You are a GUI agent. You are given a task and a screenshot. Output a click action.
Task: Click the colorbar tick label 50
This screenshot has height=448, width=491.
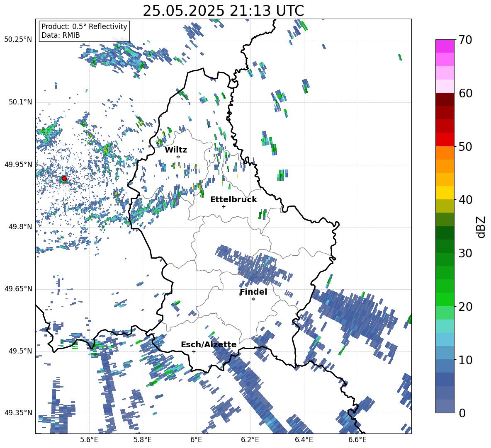pyautogui.click(x=465, y=147)
